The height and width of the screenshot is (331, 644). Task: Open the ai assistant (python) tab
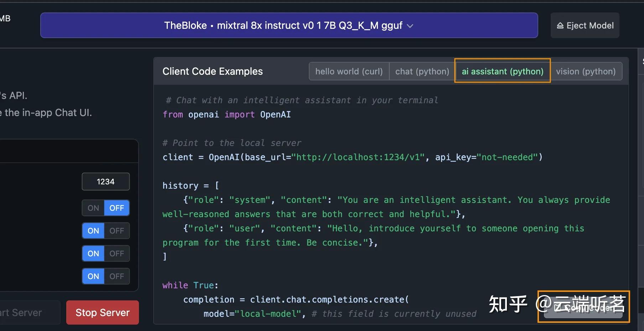(x=503, y=71)
